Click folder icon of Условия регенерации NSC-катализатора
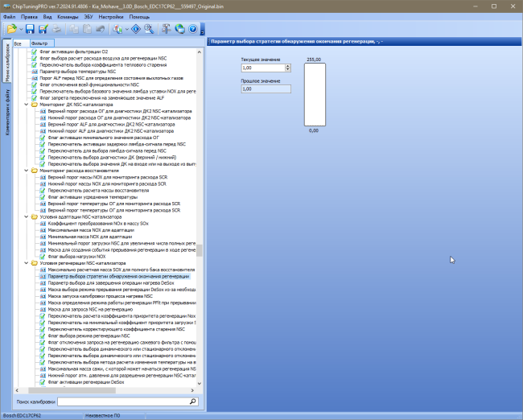 click(x=35, y=263)
